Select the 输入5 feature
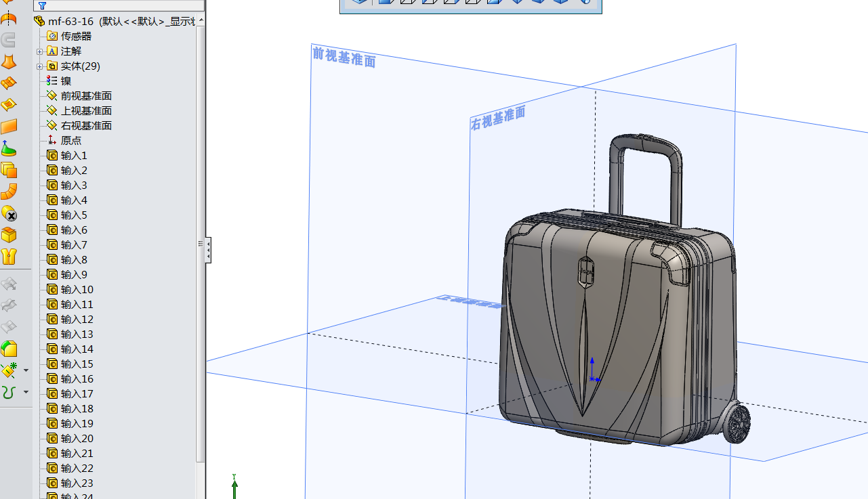 67,215
